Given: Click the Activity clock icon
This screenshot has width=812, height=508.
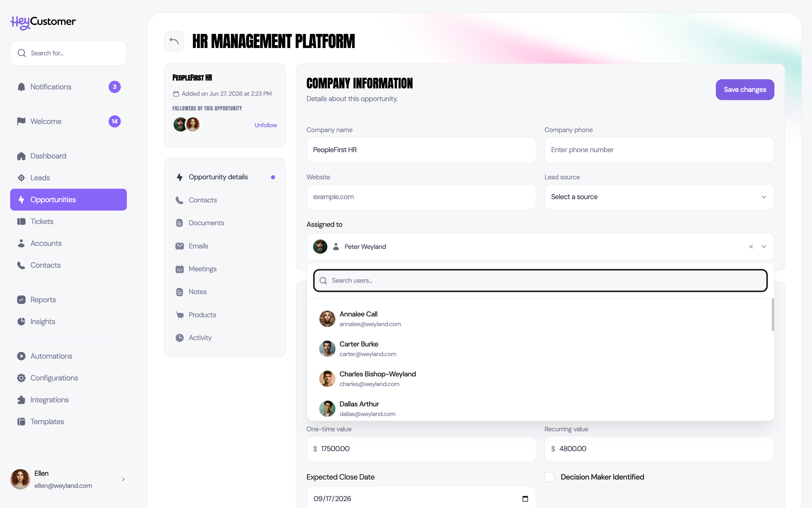Looking at the screenshot, I should pyautogui.click(x=179, y=338).
